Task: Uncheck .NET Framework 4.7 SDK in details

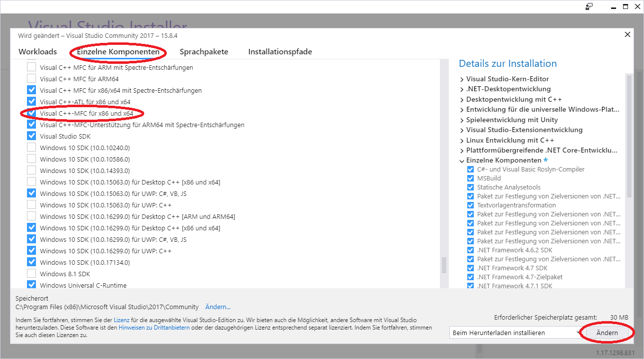Action: pyautogui.click(x=470, y=268)
